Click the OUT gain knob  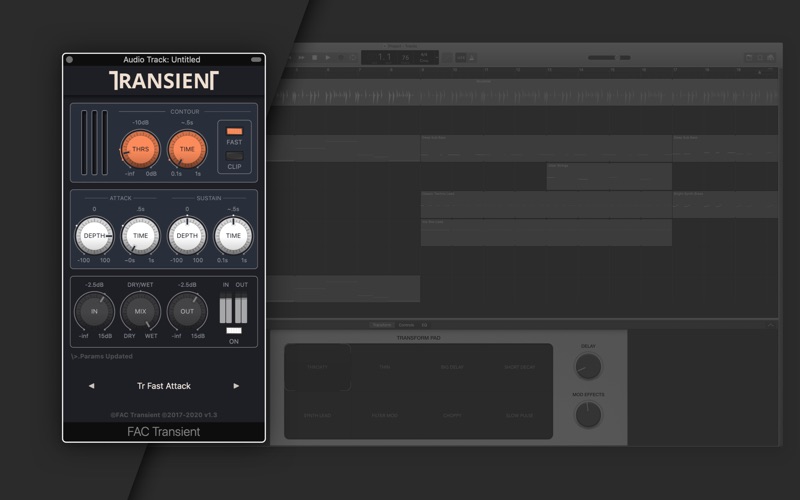click(187, 311)
